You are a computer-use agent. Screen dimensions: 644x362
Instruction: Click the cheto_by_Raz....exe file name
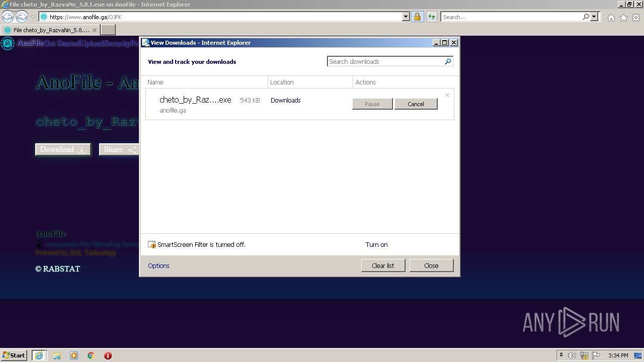pyautogui.click(x=195, y=100)
